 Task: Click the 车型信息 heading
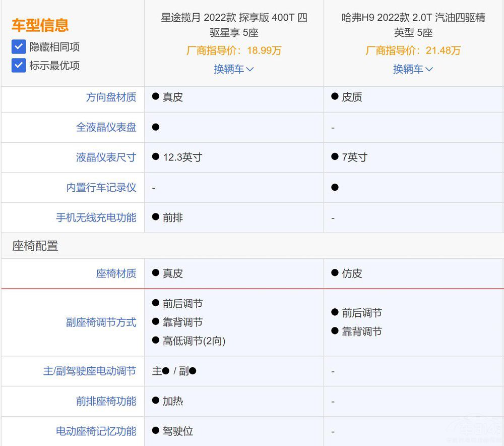pos(40,25)
